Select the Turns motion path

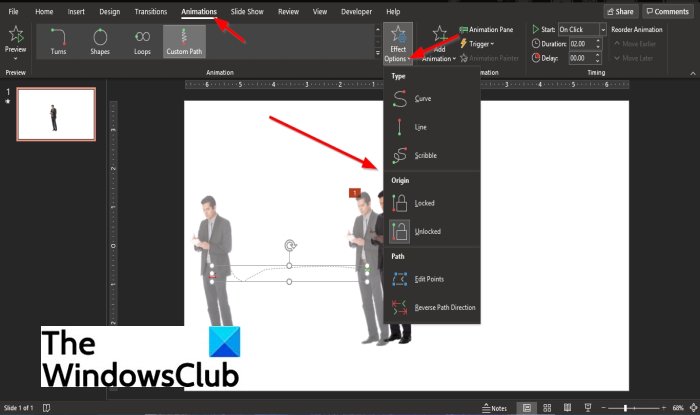58,41
